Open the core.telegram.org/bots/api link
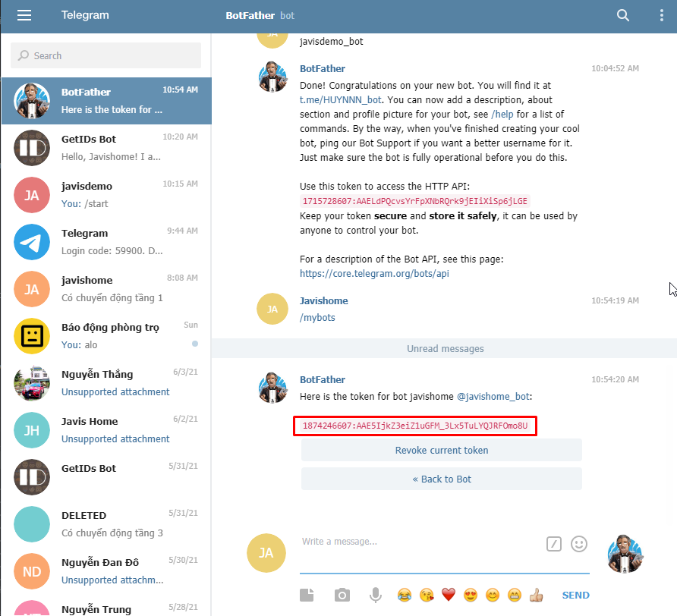 coord(374,274)
